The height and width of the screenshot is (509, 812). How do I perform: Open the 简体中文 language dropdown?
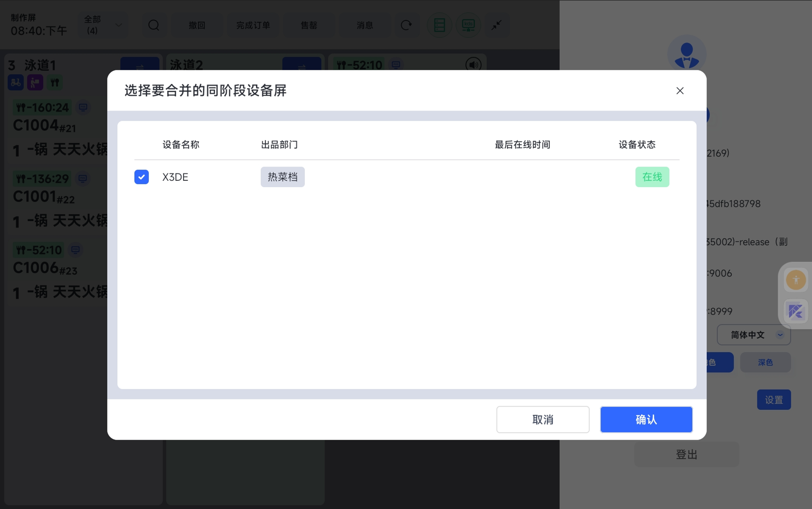(x=753, y=335)
